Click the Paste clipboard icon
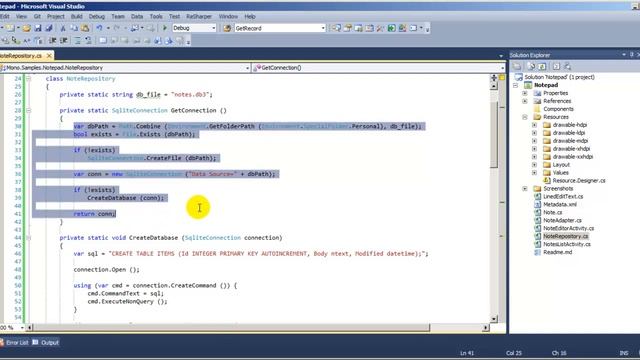 (x=85, y=28)
